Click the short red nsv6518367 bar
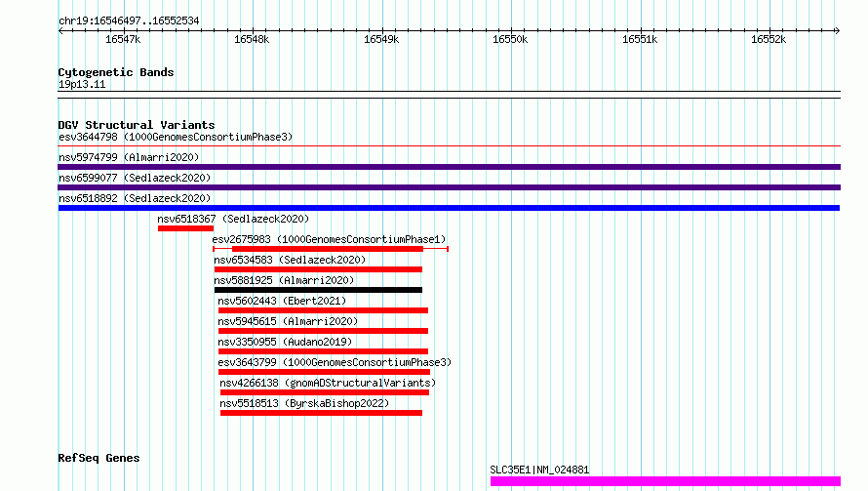 pos(185,228)
